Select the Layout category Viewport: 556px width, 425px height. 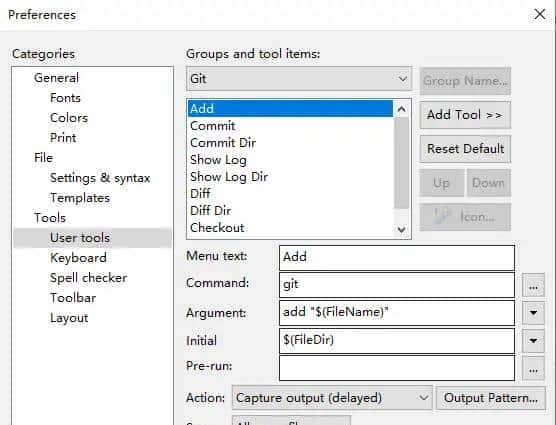click(69, 318)
